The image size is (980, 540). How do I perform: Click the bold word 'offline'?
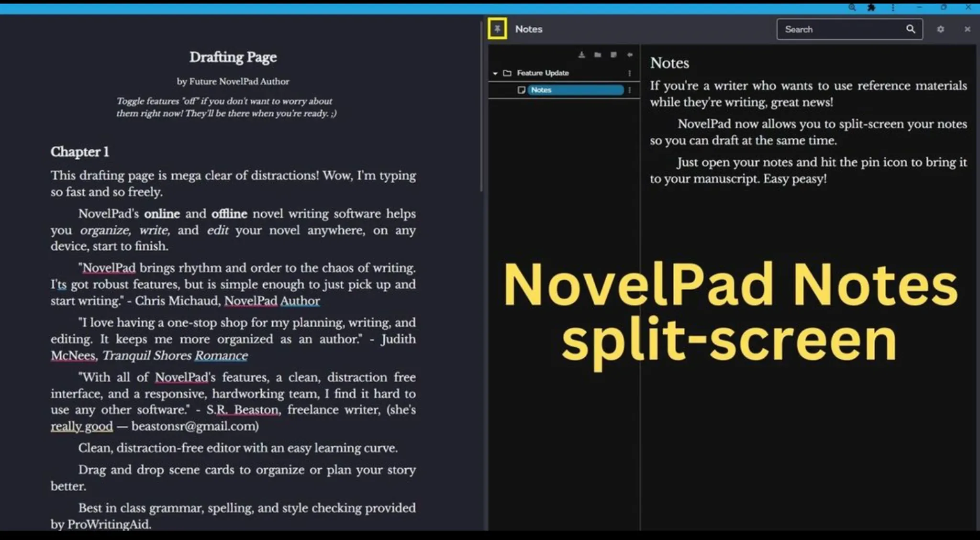tap(229, 213)
